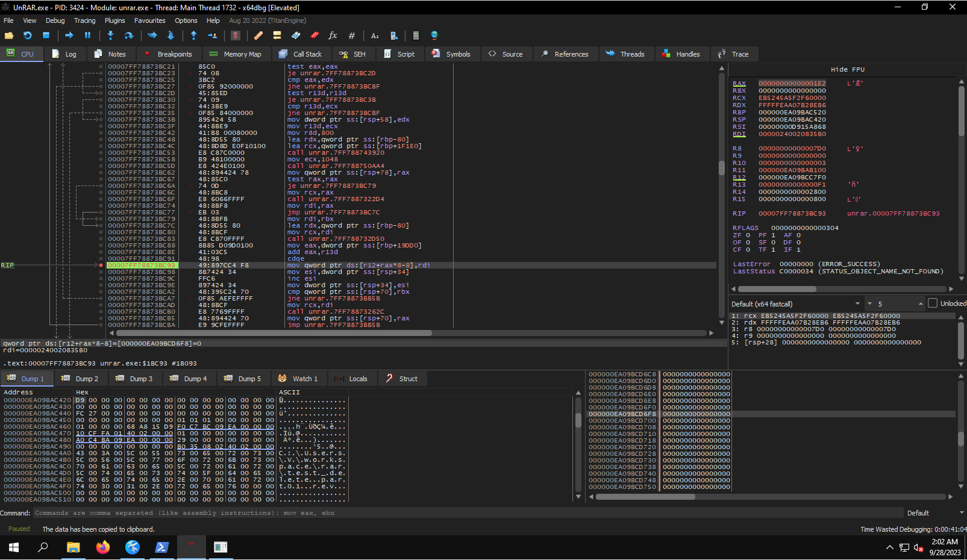Select dump row 000000EA09BAC4A0
This screenshot has height=560, width=967.
[175, 453]
